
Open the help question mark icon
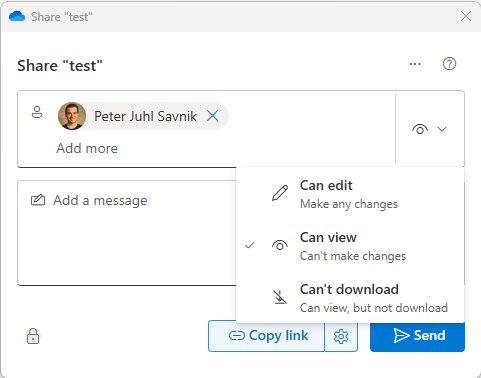click(x=449, y=64)
